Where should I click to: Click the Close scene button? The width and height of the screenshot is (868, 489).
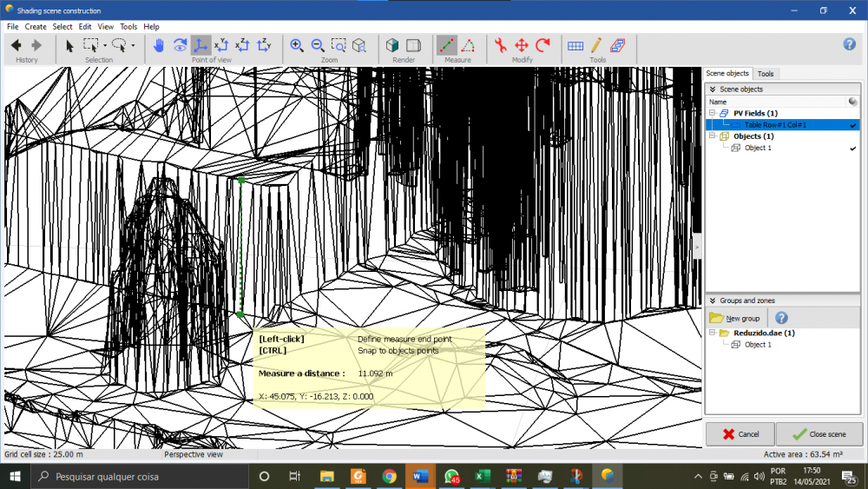coord(819,433)
